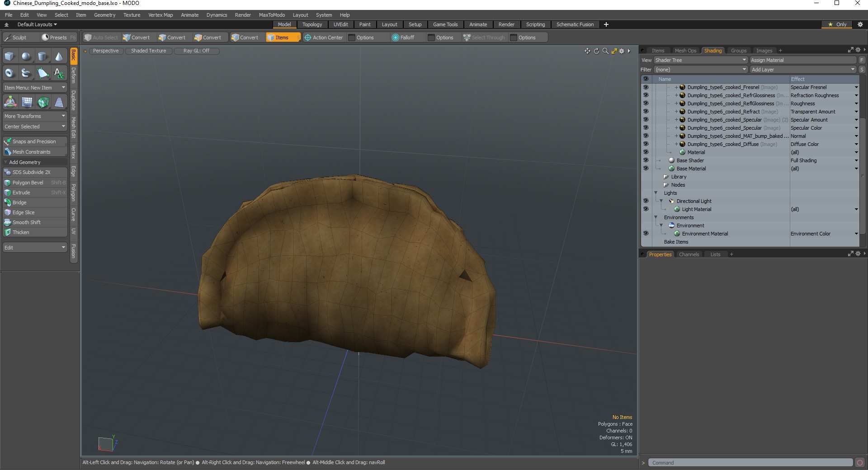Viewport: 868px width, 470px height.
Task: Select the Text tool
Action: pos(59,73)
